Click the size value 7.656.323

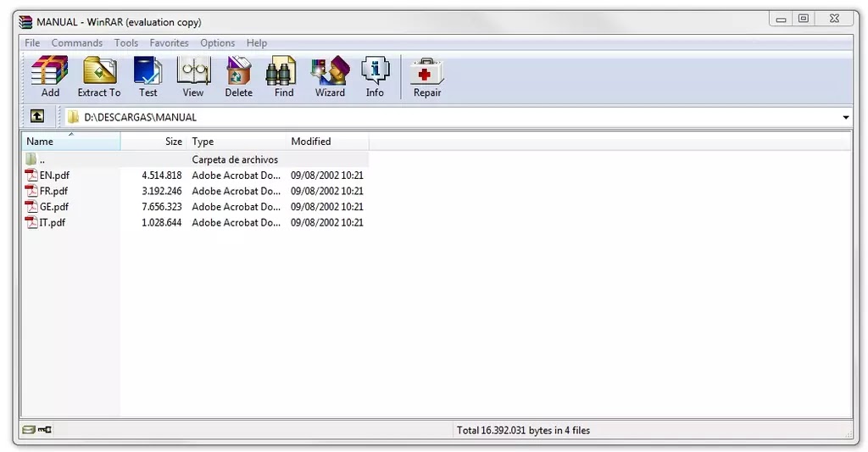click(162, 207)
